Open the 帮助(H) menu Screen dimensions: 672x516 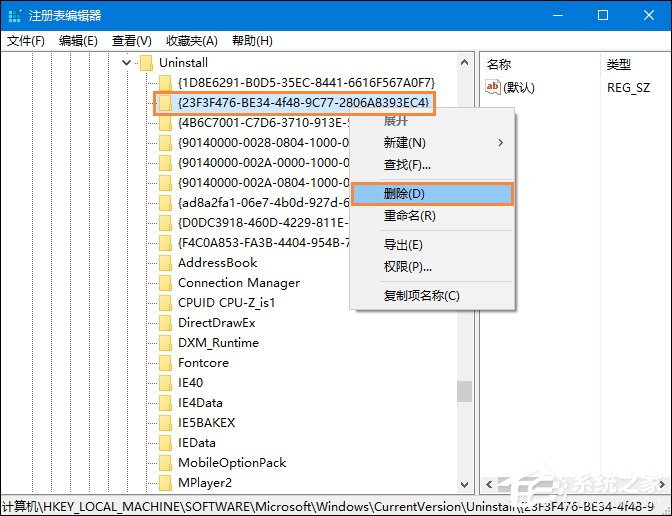(252, 41)
